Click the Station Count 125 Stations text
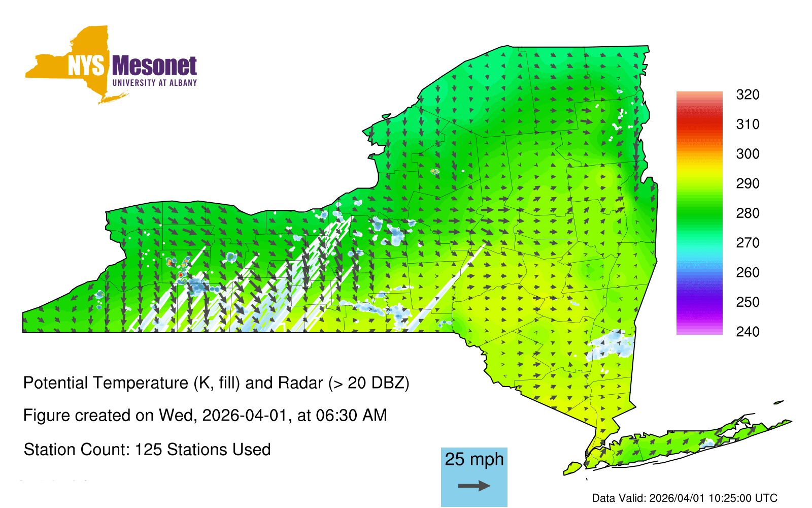The height and width of the screenshot is (508, 812). point(147,450)
